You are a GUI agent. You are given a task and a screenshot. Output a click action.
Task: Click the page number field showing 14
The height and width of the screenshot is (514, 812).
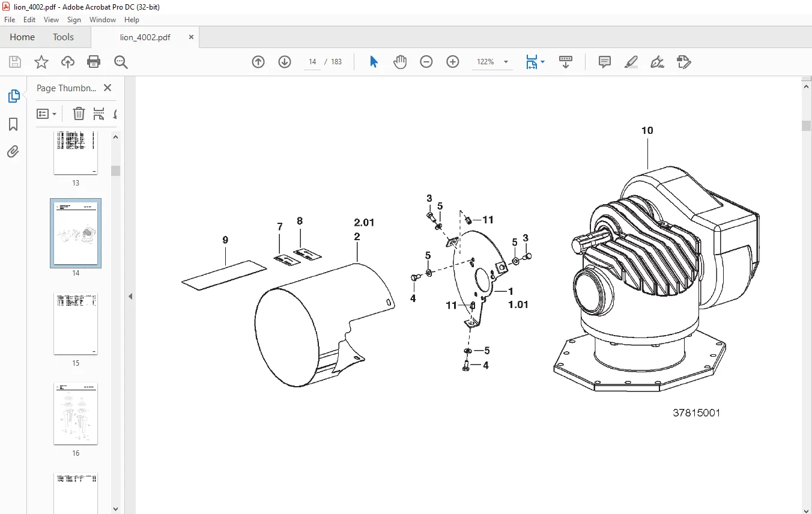pyautogui.click(x=312, y=62)
